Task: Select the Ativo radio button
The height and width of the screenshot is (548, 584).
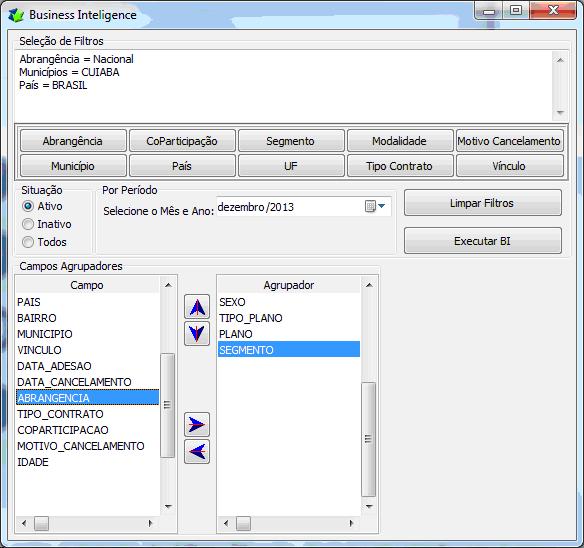Action: coord(28,206)
